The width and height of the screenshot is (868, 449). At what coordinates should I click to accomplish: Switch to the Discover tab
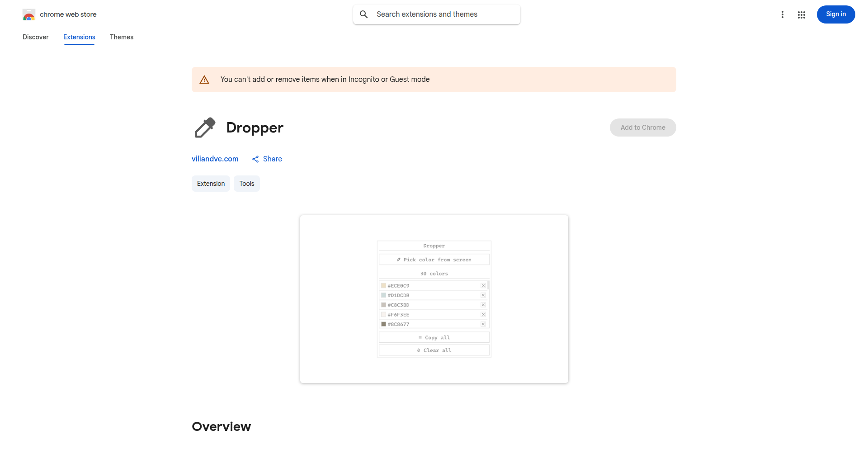pyautogui.click(x=35, y=37)
